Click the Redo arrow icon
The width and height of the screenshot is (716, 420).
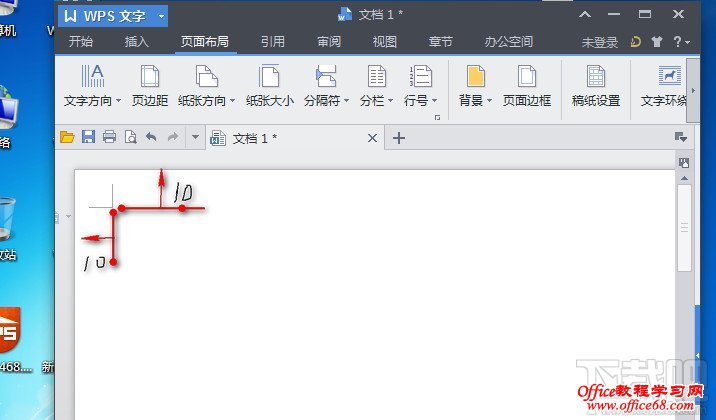[x=173, y=136]
